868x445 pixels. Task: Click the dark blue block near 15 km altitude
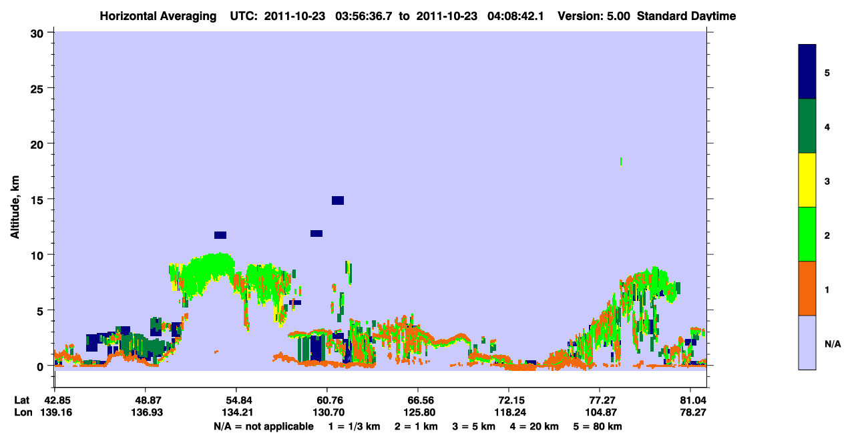pyautogui.click(x=338, y=201)
